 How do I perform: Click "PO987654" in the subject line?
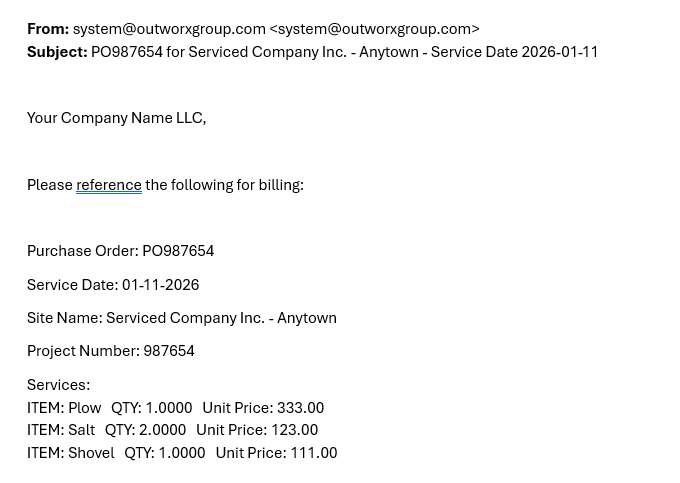pyautogui.click(x=126, y=52)
